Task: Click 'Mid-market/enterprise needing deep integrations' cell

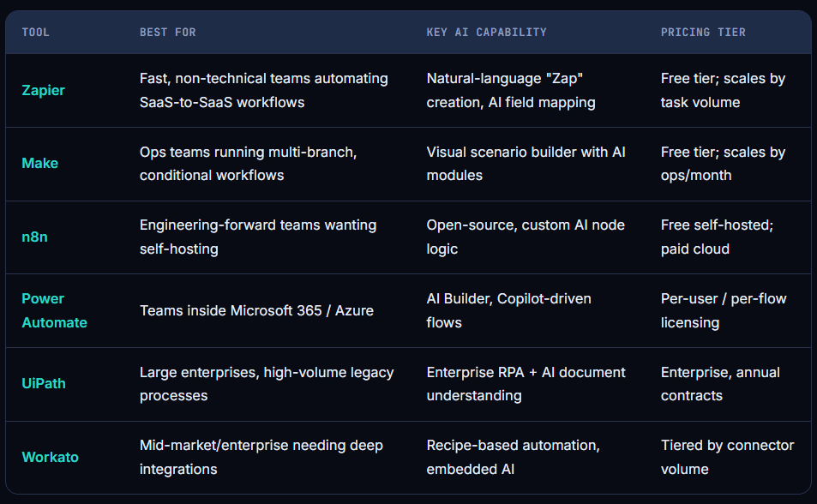Action: pos(261,457)
